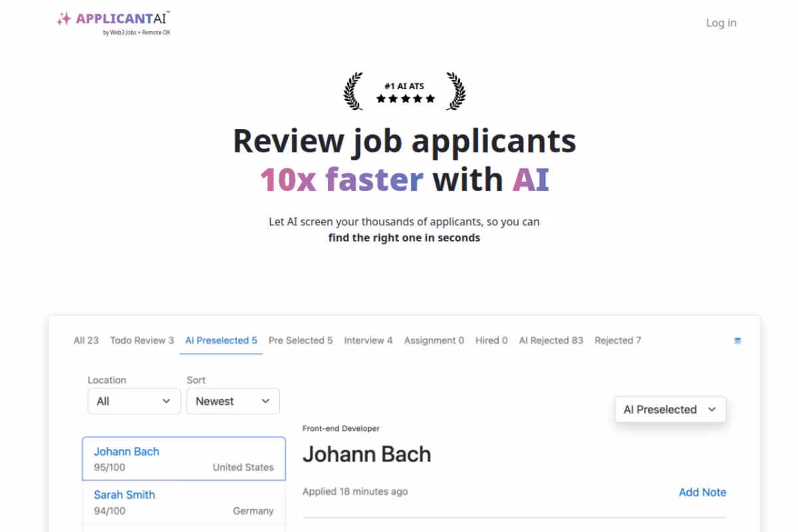This screenshot has width=798, height=532.
Task: Click the '95/100' score text
Action: [110, 467]
